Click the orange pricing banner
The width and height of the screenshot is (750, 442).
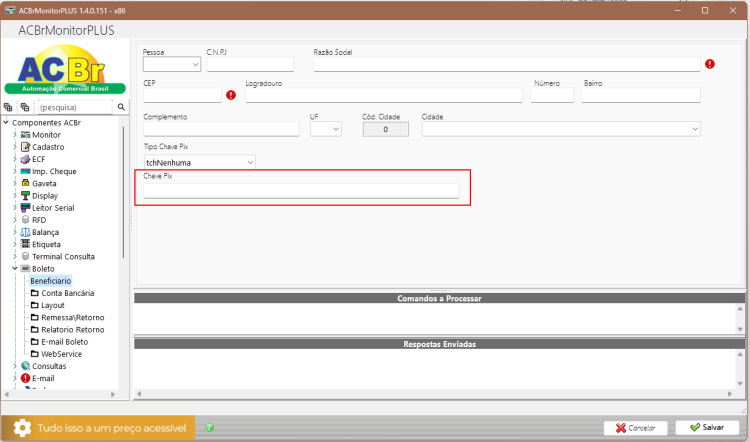click(x=98, y=428)
